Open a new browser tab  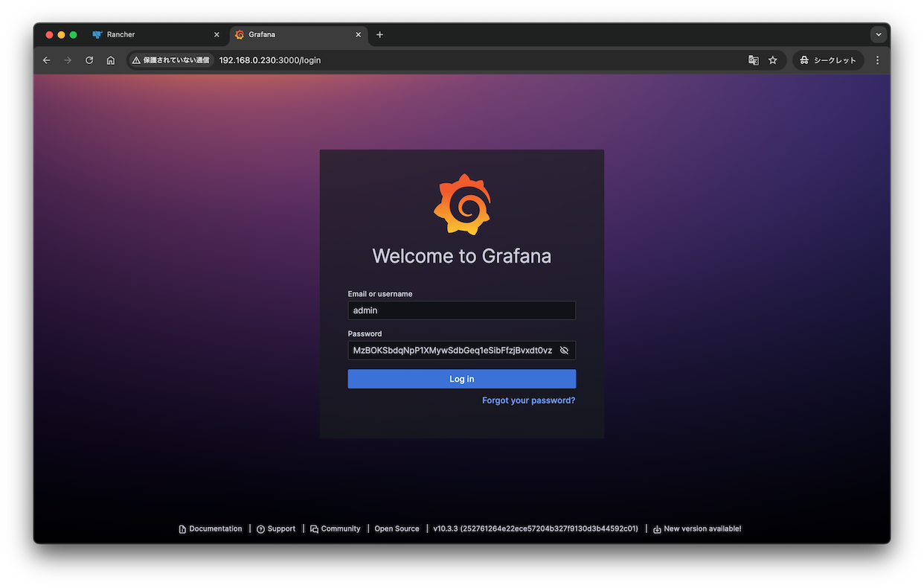pos(379,35)
